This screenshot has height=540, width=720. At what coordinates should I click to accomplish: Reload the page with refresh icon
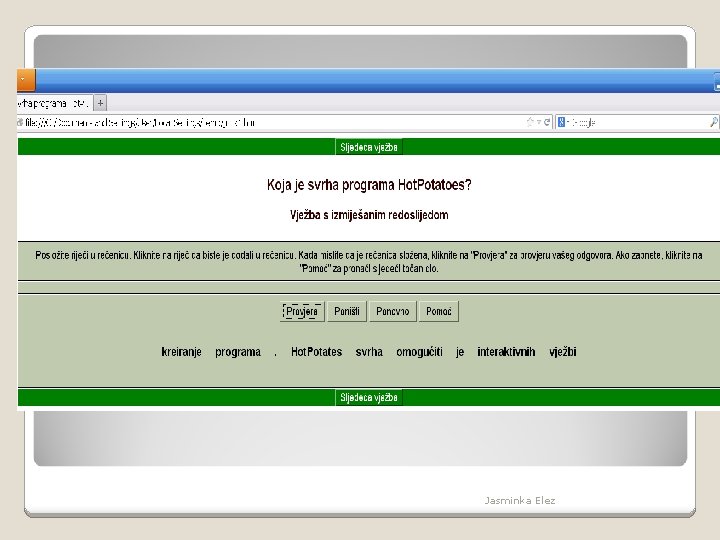tap(546, 122)
